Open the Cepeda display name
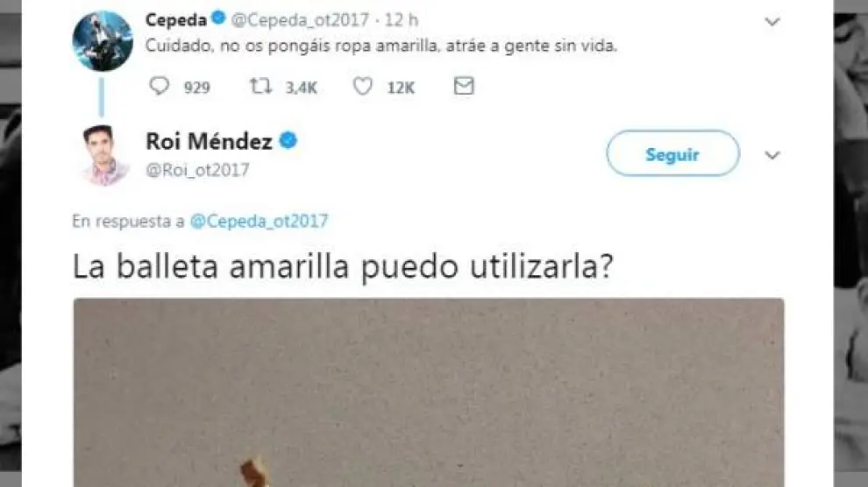 pos(176,20)
